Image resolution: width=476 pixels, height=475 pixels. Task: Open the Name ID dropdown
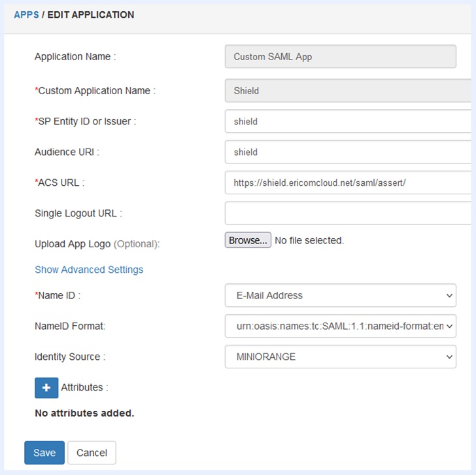pyautogui.click(x=340, y=296)
